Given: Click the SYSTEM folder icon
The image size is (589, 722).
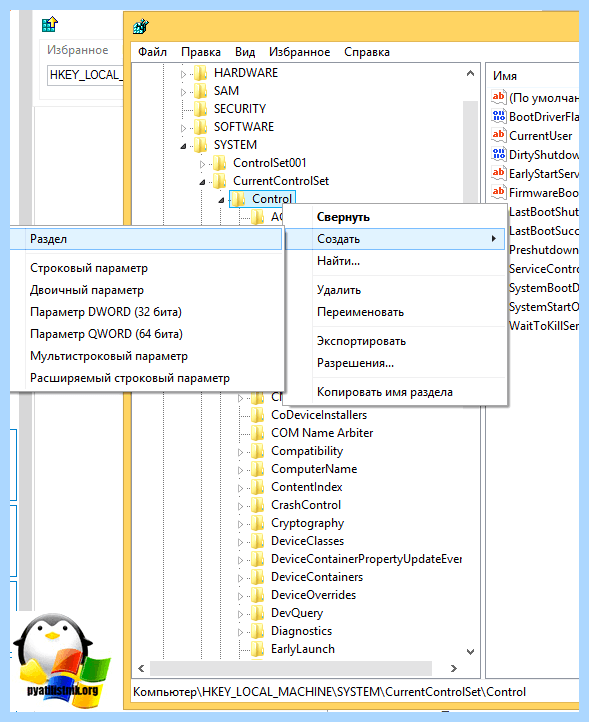Looking at the screenshot, I should [201, 145].
